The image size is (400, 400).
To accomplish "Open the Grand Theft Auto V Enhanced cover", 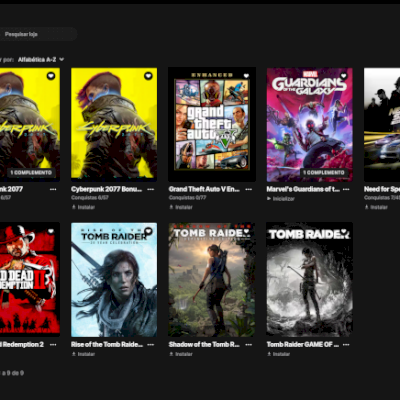I will coord(212,124).
